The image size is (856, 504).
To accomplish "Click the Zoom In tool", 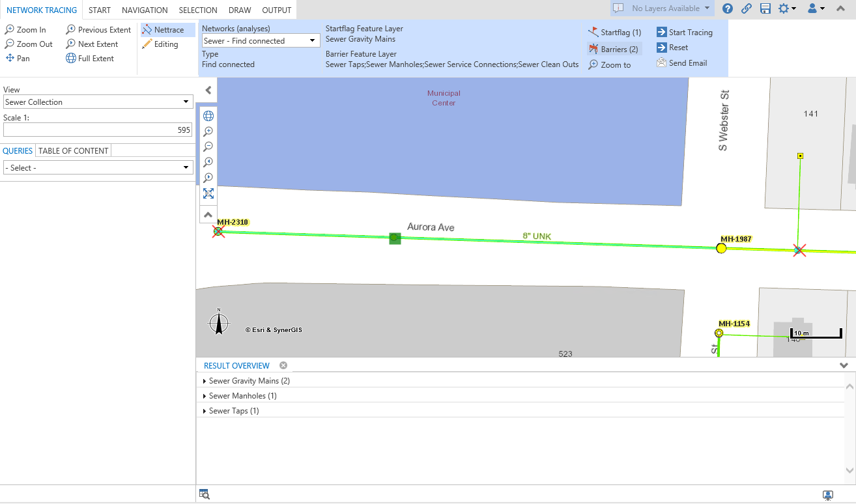I will pyautogui.click(x=25, y=30).
